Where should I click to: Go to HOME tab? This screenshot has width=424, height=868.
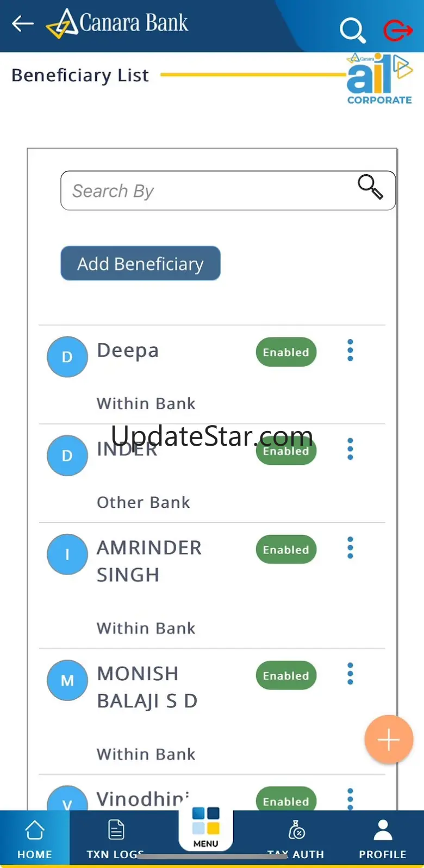35,839
